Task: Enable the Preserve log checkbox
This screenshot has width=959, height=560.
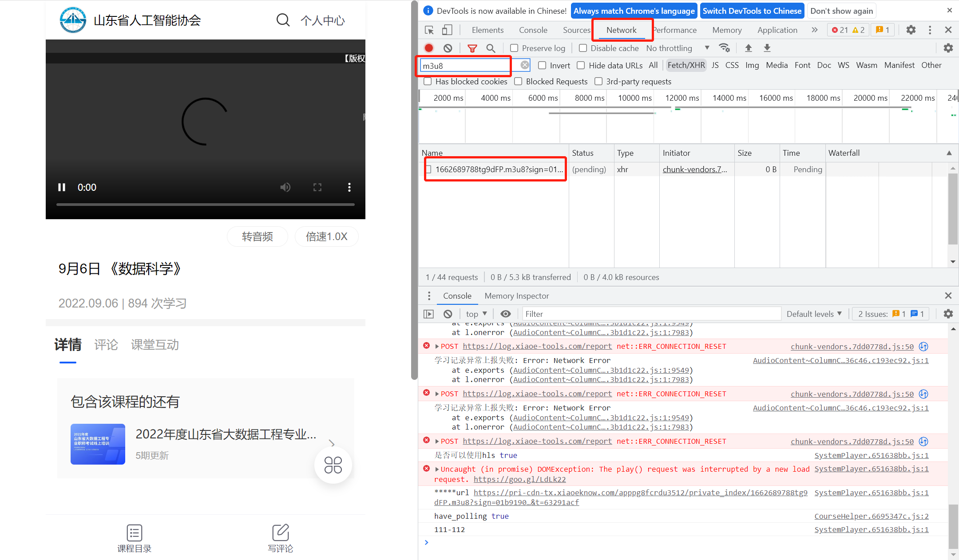Action: [514, 48]
